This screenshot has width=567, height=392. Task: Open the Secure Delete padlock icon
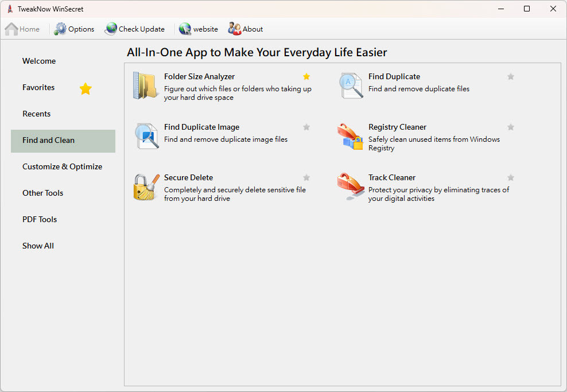pyautogui.click(x=146, y=187)
